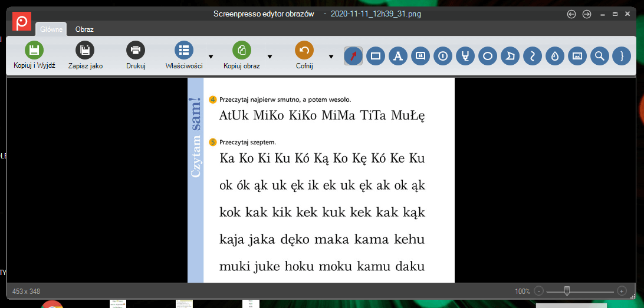Image resolution: width=644 pixels, height=308 pixels.
Task: Click the word 'daku' in the image
Action: tap(409, 267)
